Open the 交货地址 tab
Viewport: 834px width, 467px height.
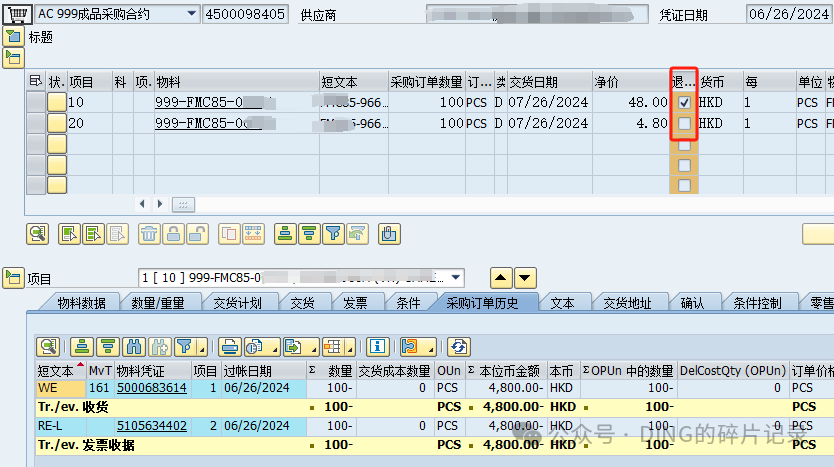pos(627,303)
